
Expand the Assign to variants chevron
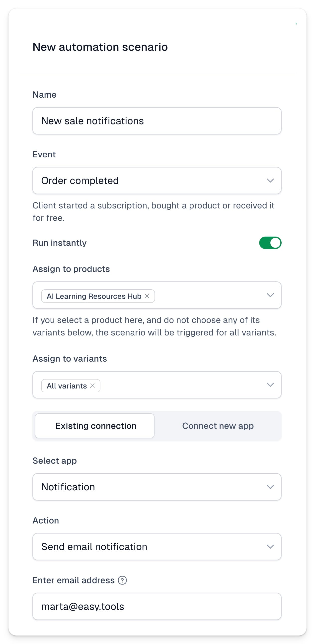point(270,385)
